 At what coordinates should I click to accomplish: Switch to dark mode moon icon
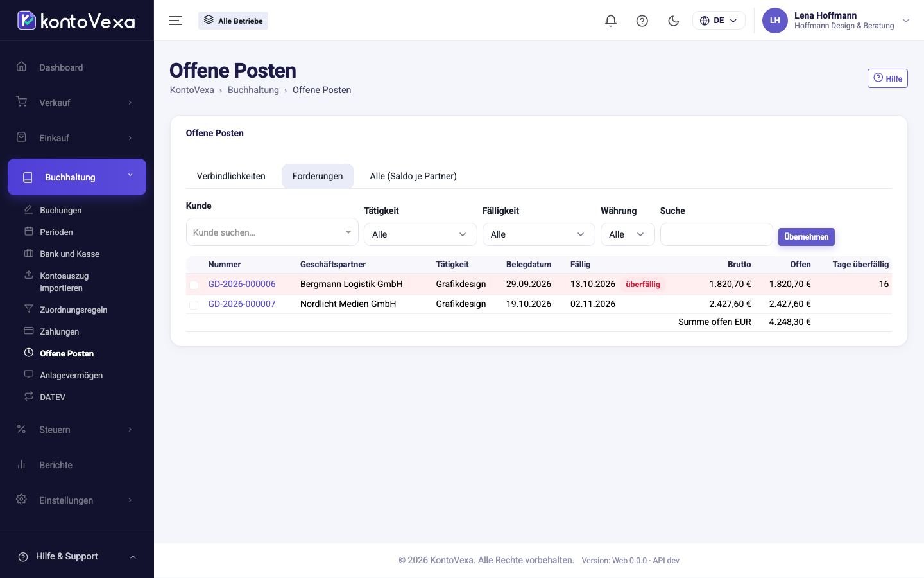[x=674, y=21]
